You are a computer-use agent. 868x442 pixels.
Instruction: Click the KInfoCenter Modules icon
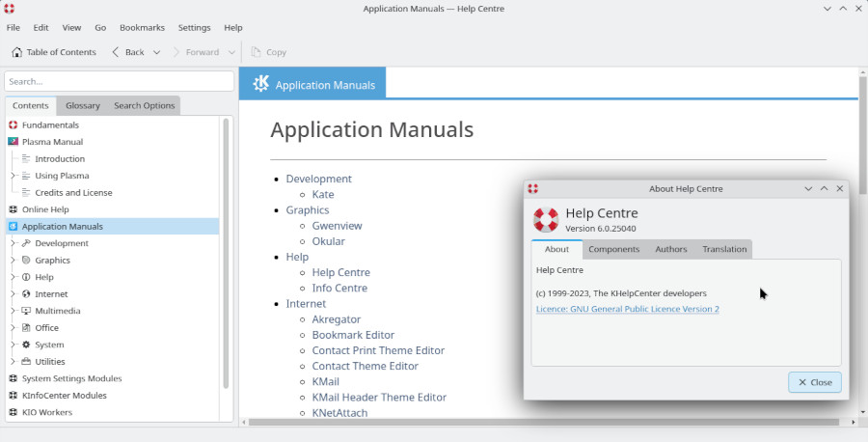14,396
